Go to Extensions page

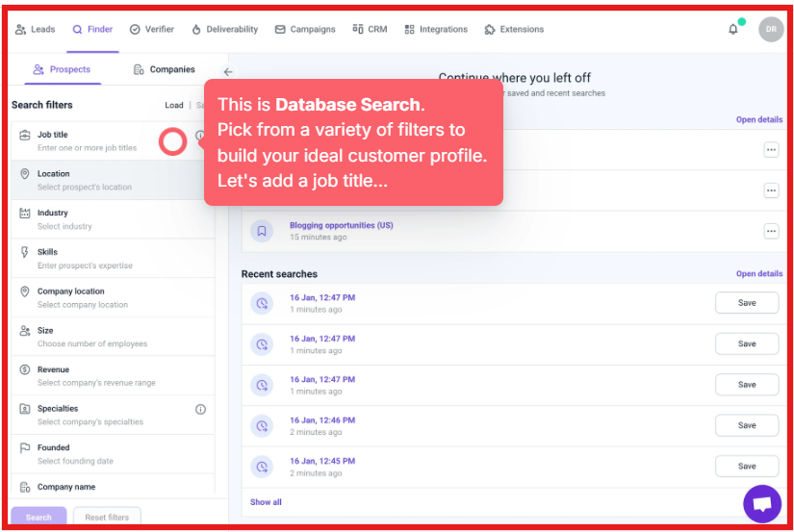pyautogui.click(x=514, y=30)
